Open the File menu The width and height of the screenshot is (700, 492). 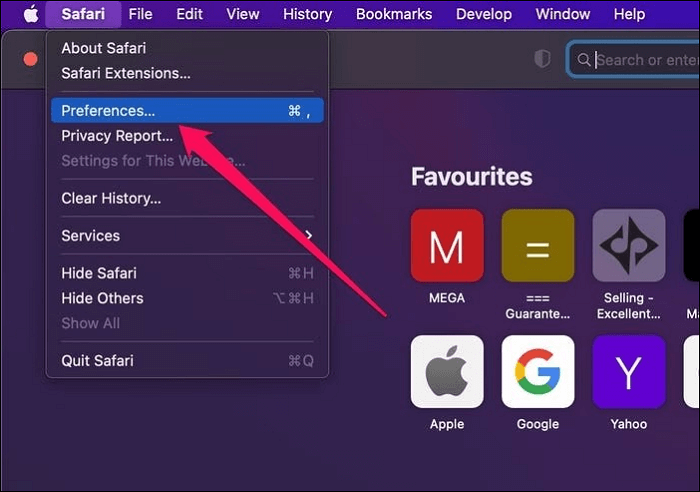pyautogui.click(x=140, y=14)
